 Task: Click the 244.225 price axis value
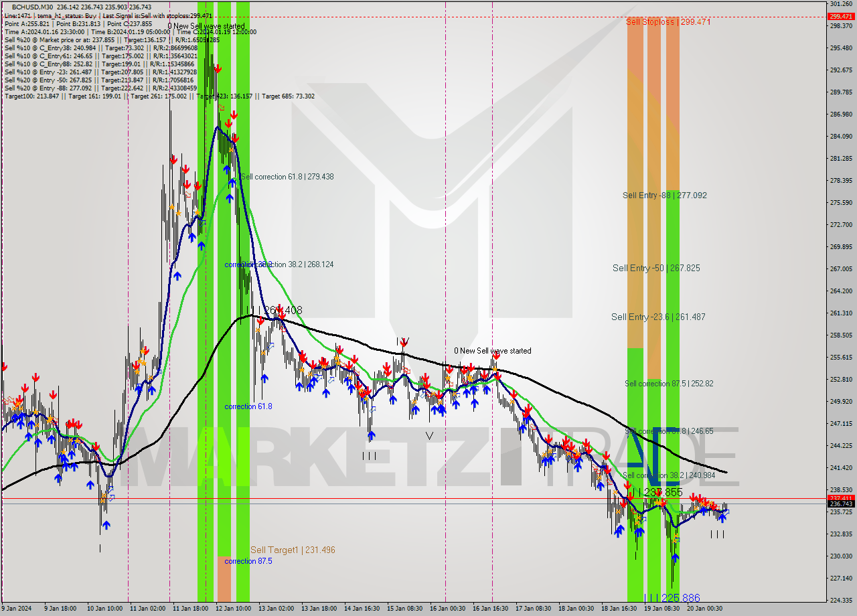pyautogui.click(x=842, y=446)
